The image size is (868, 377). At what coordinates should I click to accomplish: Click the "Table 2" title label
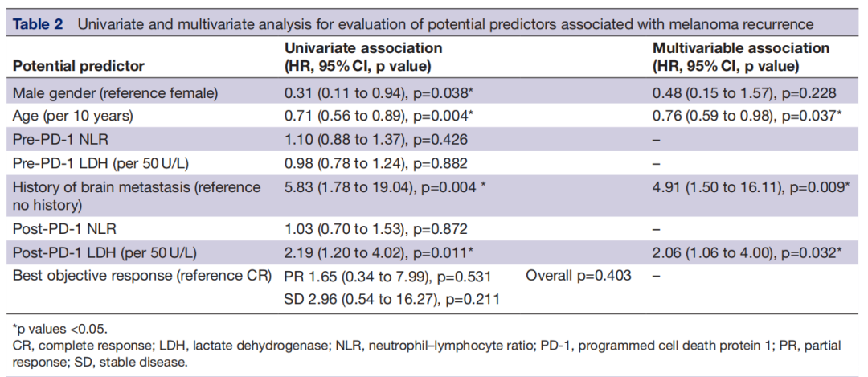click(38, 23)
